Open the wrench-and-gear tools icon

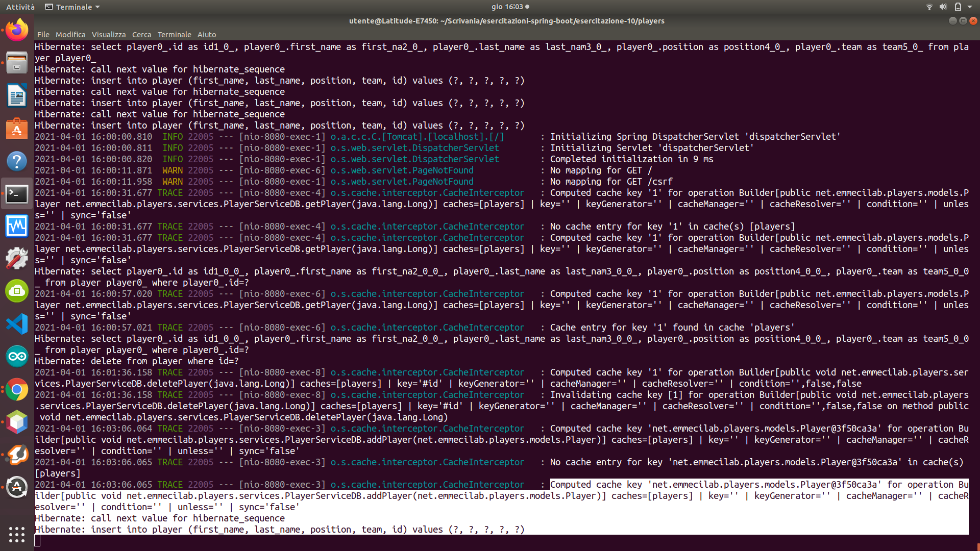point(17,259)
